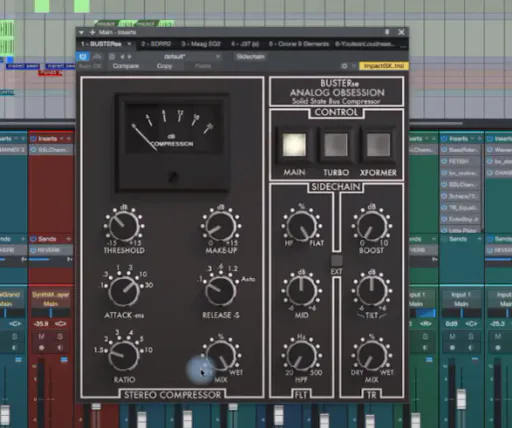Click the TILT knob
This screenshot has width=512, height=428.
coord(372,291)
